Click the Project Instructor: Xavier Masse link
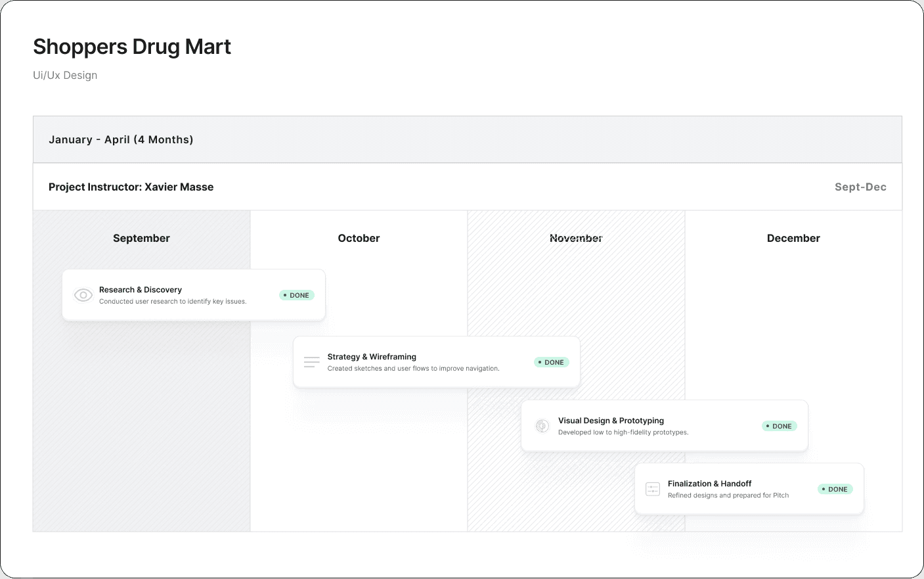The height and width of the screenshot is (579, 924). pos(131,187)
